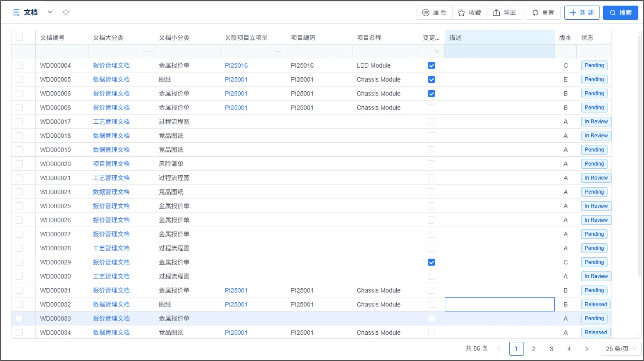Star the 文档 page as favorite
The image size is (644, 361).
(x=66, y=12)
